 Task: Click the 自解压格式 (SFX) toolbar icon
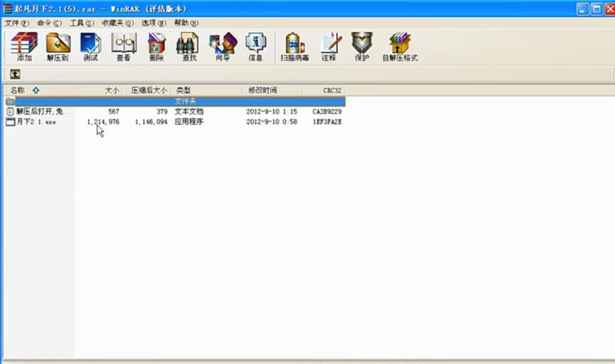click(x=400, y=46)
